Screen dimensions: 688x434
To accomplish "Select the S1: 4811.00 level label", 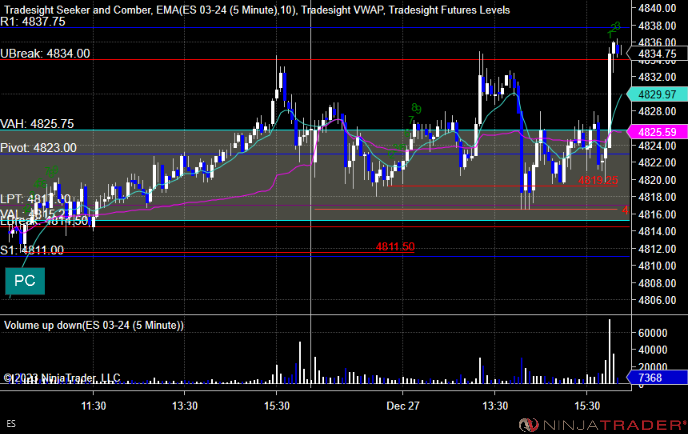I will [32, 250].
